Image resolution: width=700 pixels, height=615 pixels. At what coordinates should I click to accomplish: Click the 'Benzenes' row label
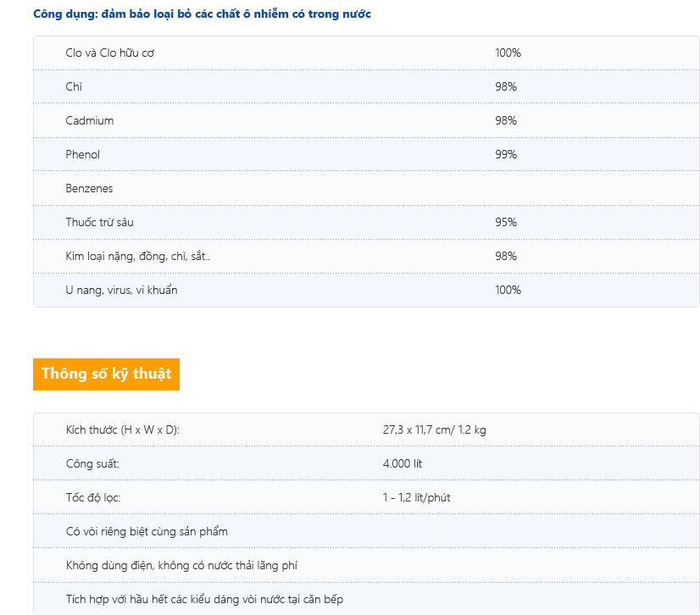[89, 188]
